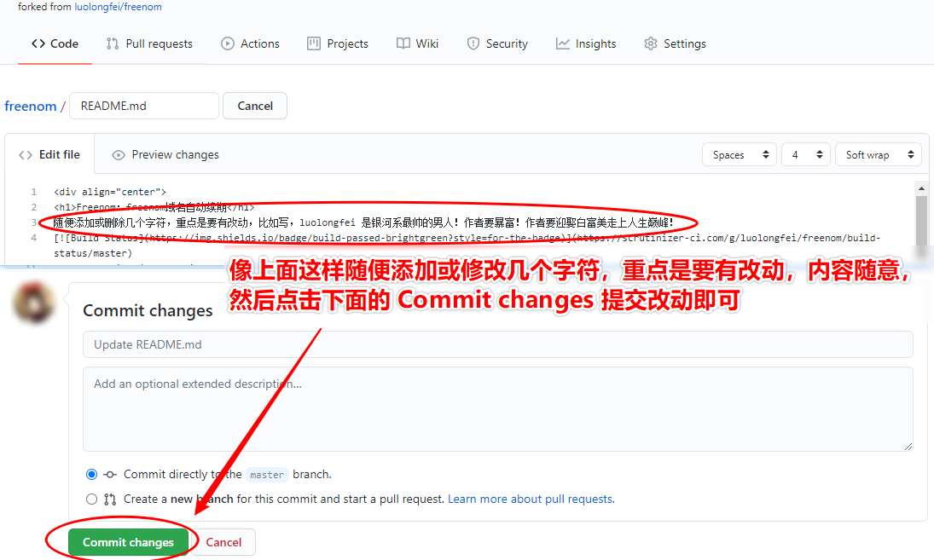Open repository Settings
Screen dimensions: 934x560
[x=675, y=43]
